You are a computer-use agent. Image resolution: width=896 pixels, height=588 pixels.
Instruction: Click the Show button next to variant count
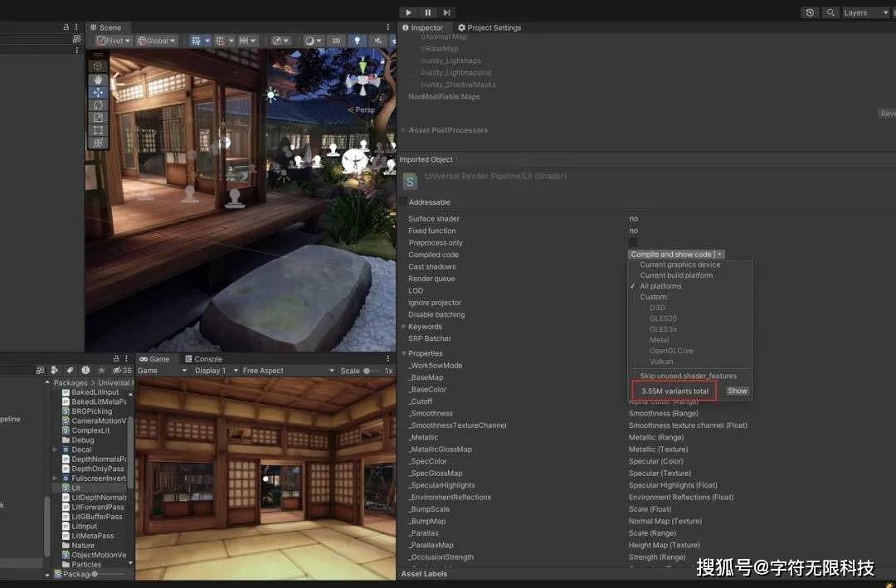pyautogui.click(x=737, y=390)
